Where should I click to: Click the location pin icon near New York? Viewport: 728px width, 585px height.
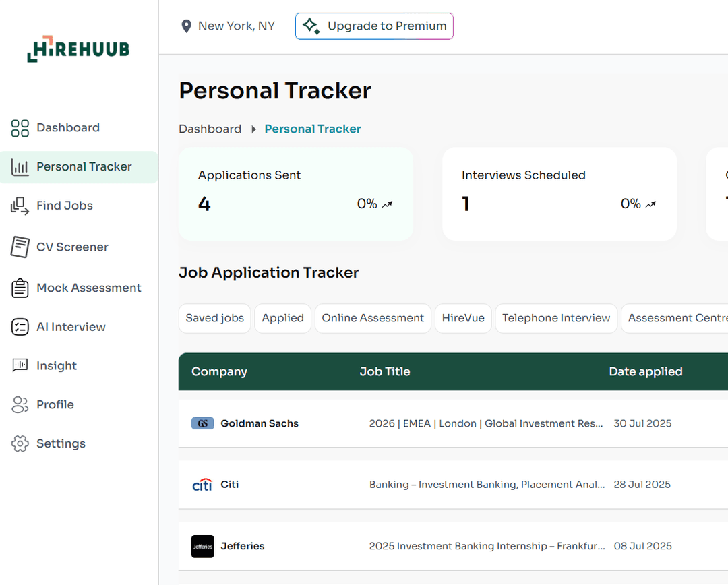(x=187, y=26)
